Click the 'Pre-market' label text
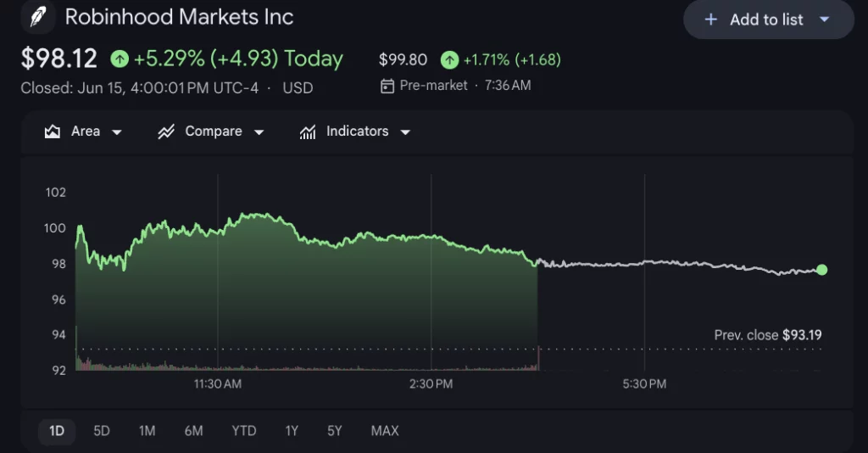 click(x=433, y=86)
